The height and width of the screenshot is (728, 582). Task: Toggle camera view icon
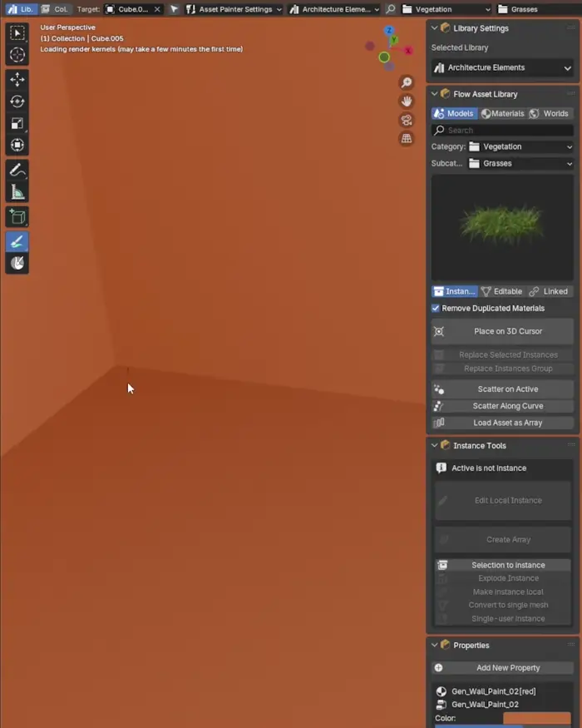point(407,120)
